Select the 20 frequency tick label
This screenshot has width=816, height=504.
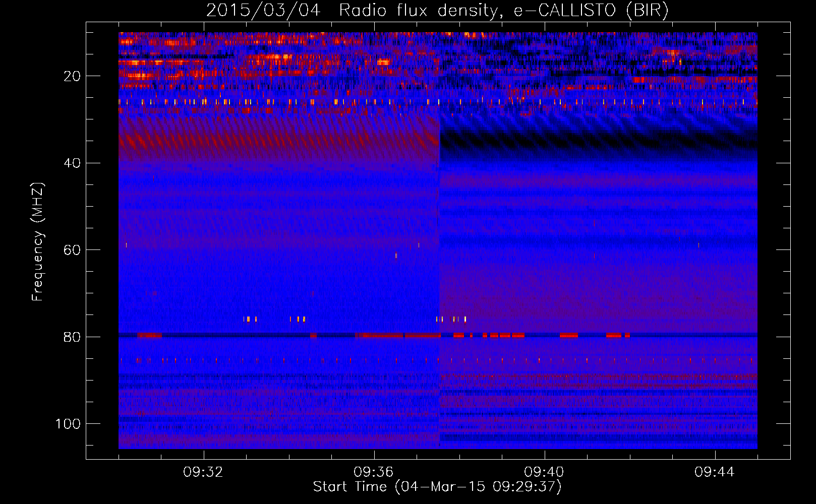click(72, 76)
